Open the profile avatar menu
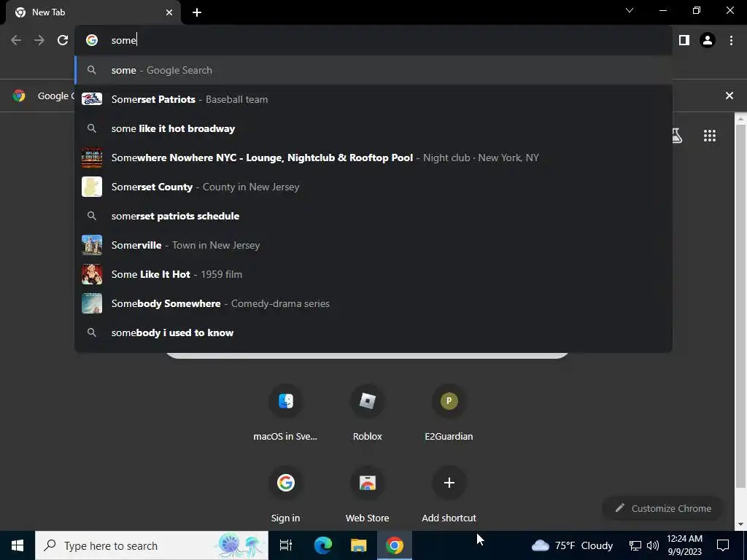This screenshot has width=747, height=560. (x=708, y=41)
